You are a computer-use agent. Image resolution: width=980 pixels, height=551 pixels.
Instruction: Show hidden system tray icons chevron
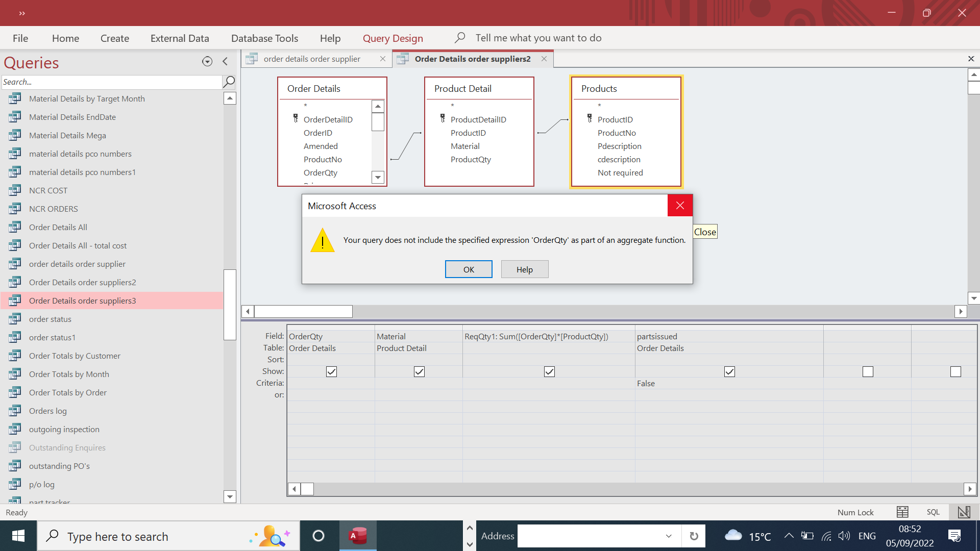pos(789,536)
